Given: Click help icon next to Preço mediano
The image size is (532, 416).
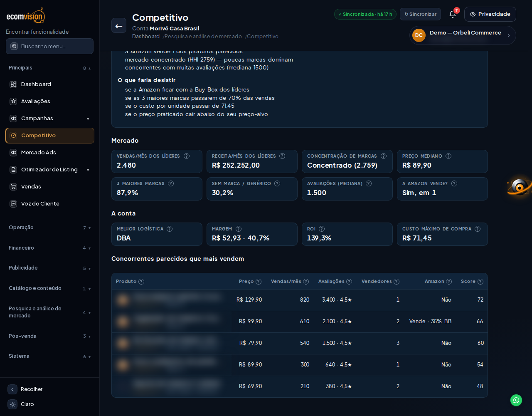Looking at the screenshot, I should [448, 156].
